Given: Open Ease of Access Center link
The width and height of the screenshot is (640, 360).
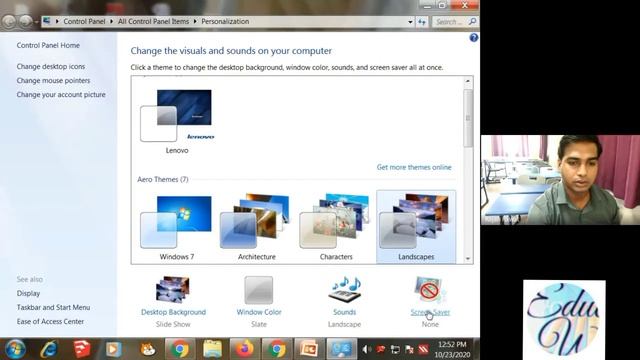Looking at the screenshot, I should point(50,322).
